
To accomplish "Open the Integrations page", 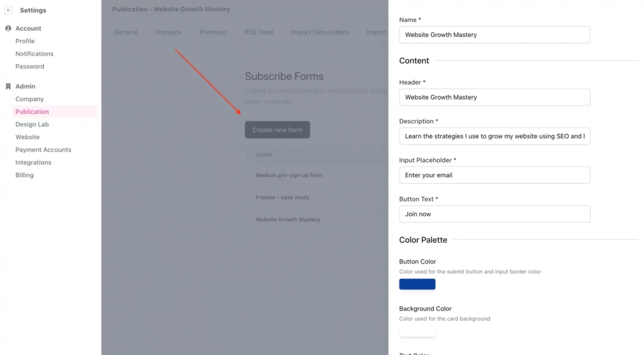I will coord(33,163).
